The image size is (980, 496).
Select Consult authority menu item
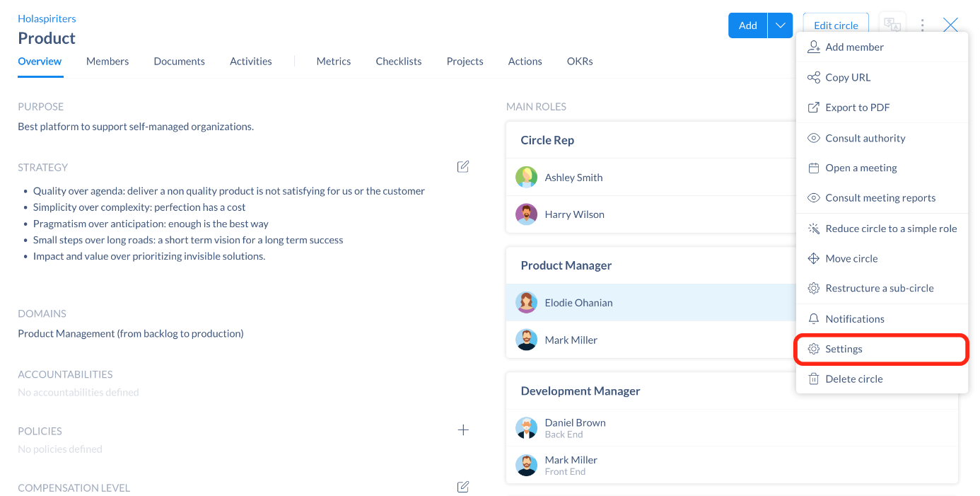[x=882, y=138]
